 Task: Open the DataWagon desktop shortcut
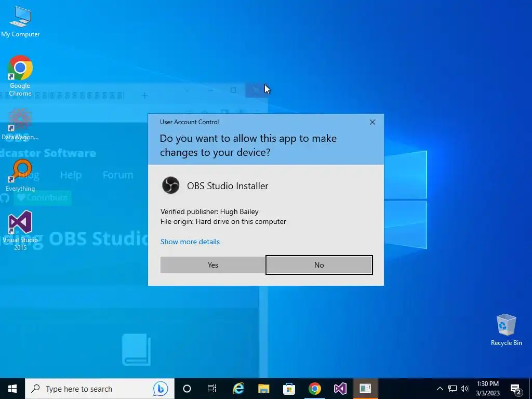20,124
